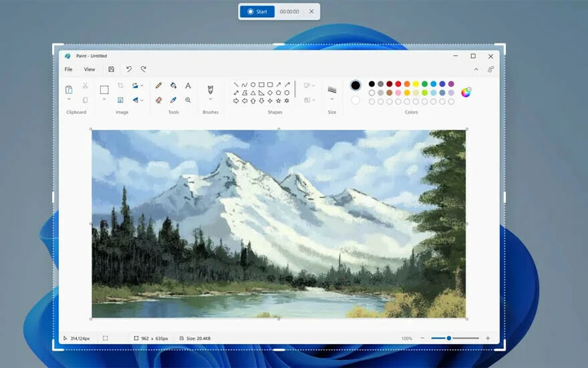Collapse the ribbon with the chevron
The image size is (588, 368).
[476, 69]
